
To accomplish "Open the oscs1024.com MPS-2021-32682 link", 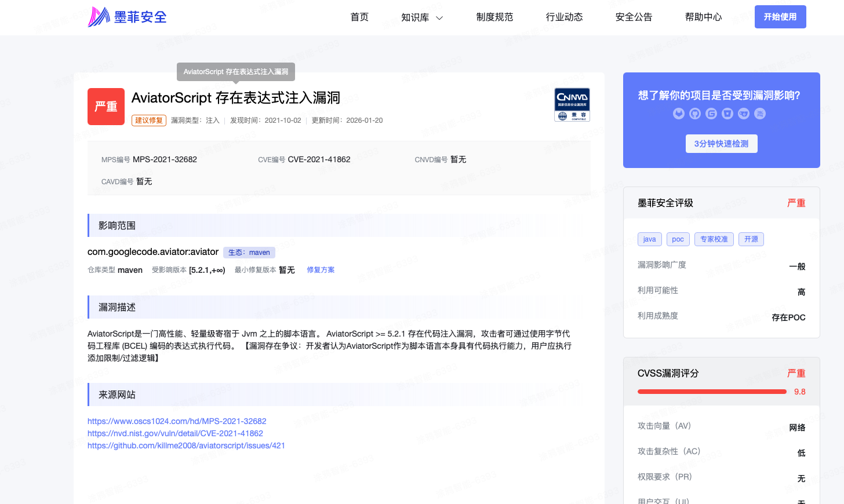I will pos(177,421).
